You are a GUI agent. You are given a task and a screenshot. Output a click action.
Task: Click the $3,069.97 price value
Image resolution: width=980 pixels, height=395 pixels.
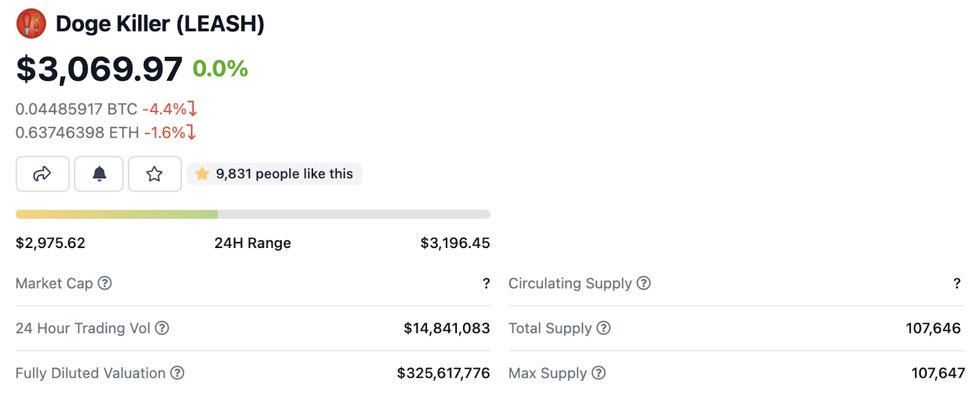tap(99, 69)
